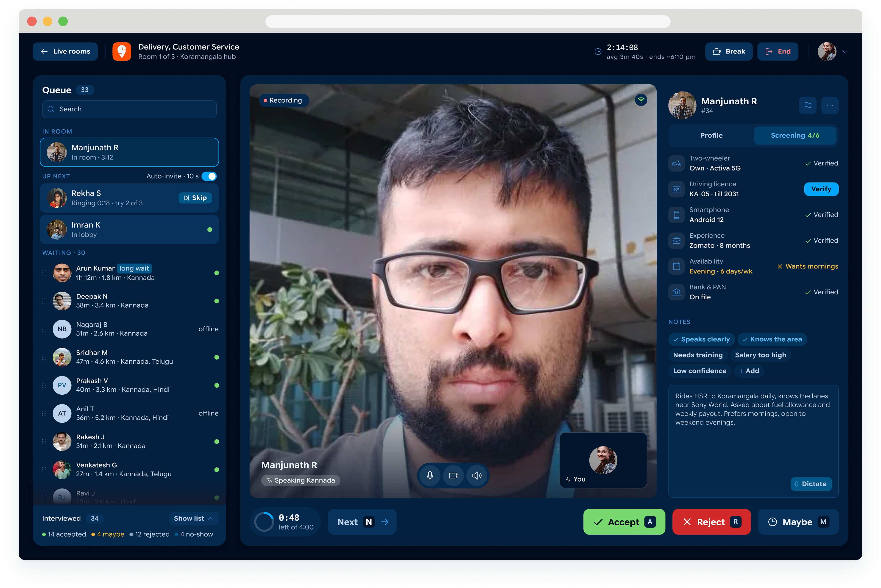
Task: Click the speaker volume icon
Action: tap(477, 476)
